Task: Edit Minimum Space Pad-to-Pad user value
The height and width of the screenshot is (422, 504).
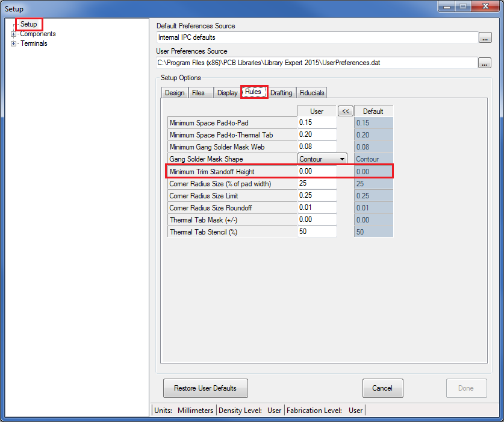Action: pos(317,122)
